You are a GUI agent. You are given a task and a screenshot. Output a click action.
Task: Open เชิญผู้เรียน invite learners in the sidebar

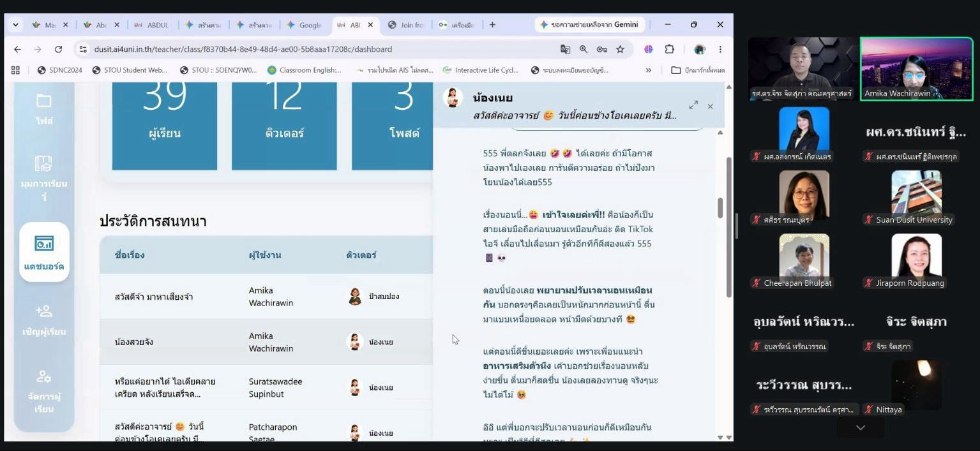44,320
